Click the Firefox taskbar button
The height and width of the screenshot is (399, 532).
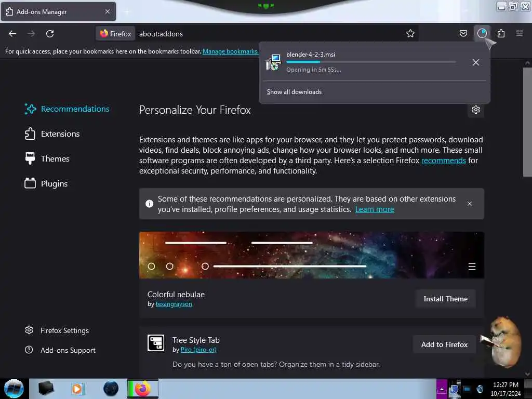click(x=142, y=389)
